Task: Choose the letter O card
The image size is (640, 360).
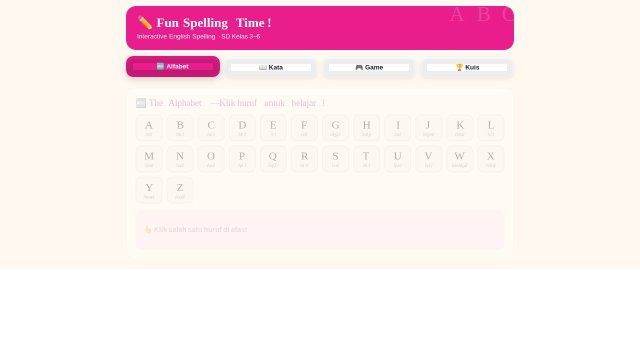Action: (x=211, y=159)
